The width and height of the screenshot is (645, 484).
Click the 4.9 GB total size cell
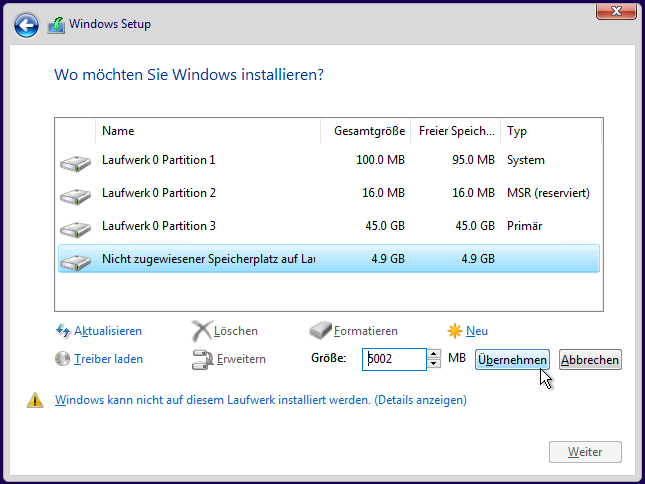click(388, 259)
